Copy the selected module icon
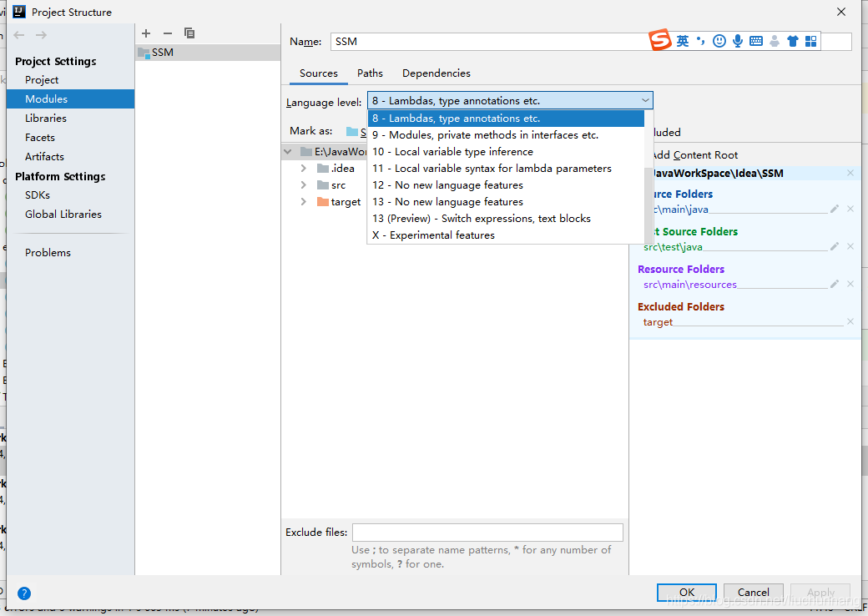 click(x=189, y=33)
